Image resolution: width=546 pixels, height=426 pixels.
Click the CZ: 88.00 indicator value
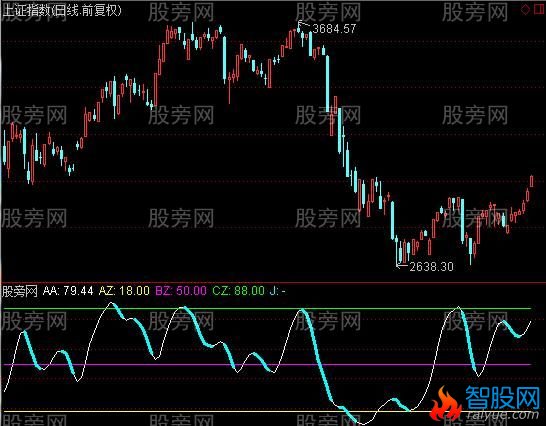pos(238,291)
